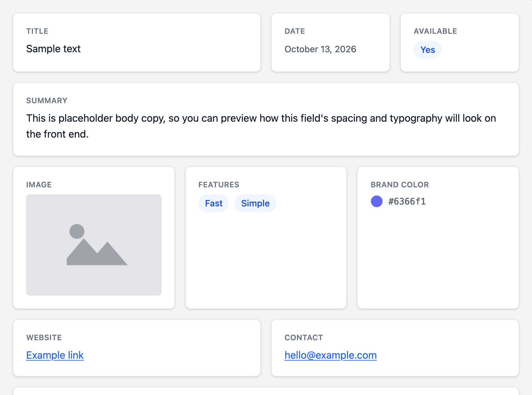Open the Example link hyperlink
This screenshot has width=532, height=395.
pos(55,355)
